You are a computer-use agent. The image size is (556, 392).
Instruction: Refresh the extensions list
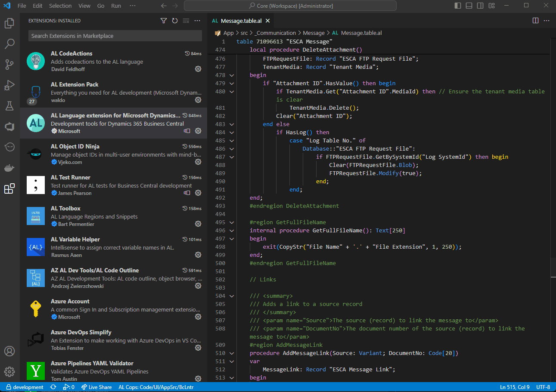[175, 21]
